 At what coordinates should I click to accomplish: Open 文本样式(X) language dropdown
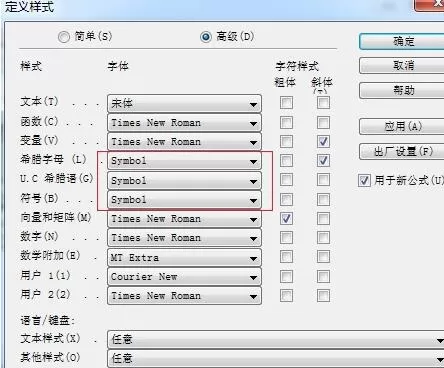coord(276,340)
